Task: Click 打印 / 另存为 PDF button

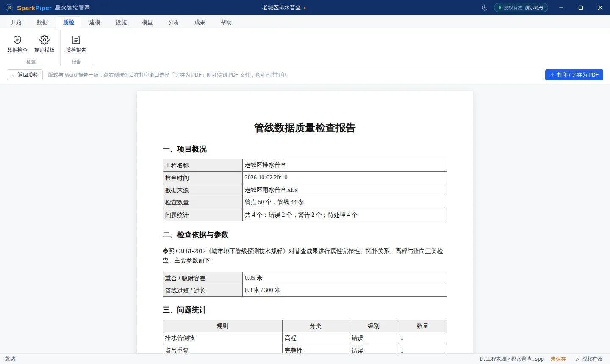Action: tap(574, 75)
